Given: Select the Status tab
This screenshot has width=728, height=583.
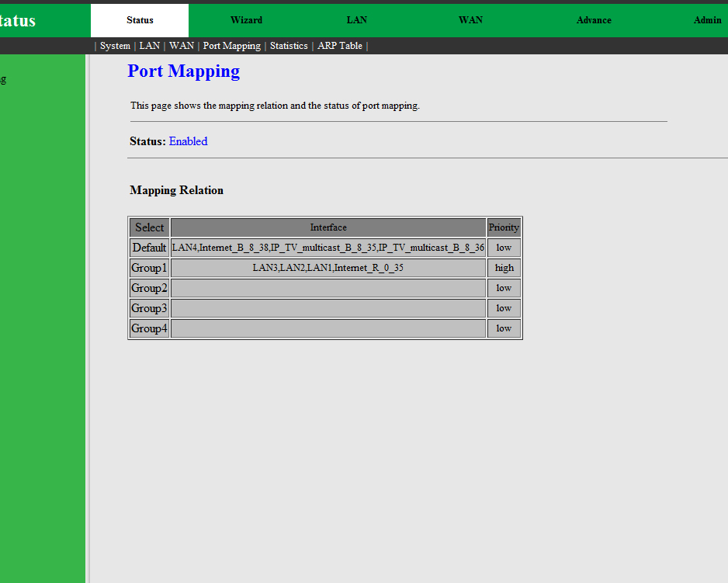Looking at the screenshot, I should click(x=140, y=20).
